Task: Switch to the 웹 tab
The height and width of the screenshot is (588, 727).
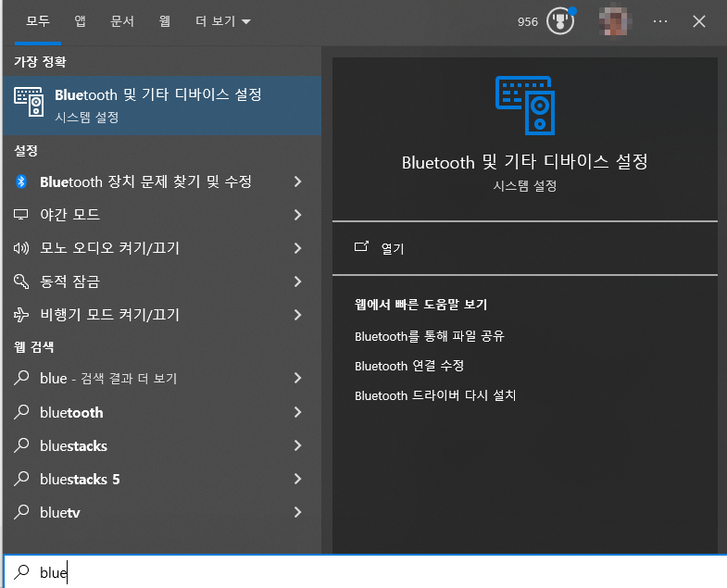Action: point(164,21)
